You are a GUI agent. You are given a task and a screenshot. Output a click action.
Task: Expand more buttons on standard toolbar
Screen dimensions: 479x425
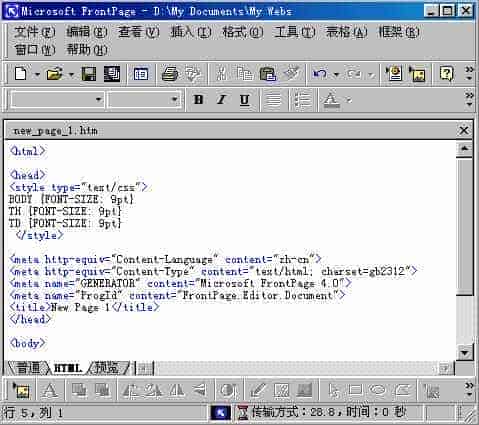tap(469, 74)
